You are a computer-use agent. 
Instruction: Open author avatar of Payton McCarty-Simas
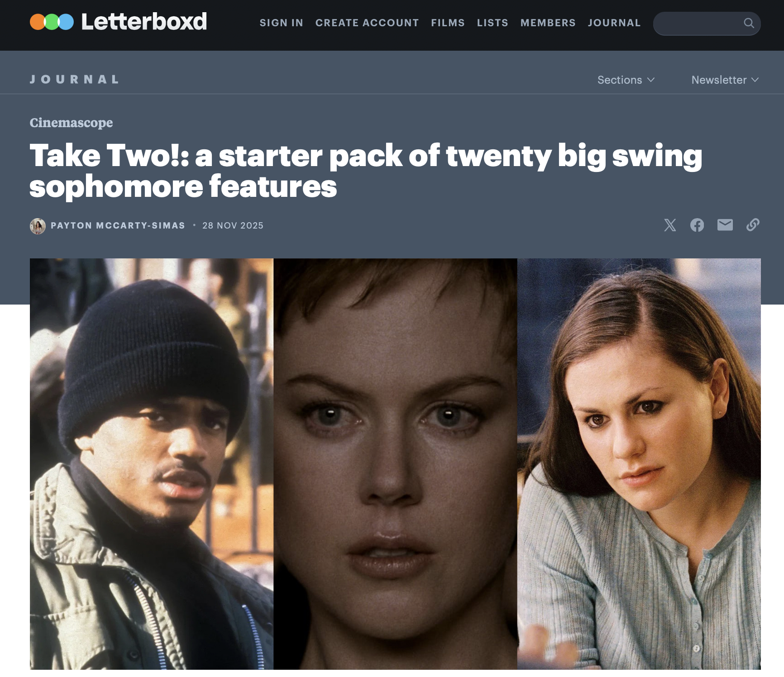point(38,226)
